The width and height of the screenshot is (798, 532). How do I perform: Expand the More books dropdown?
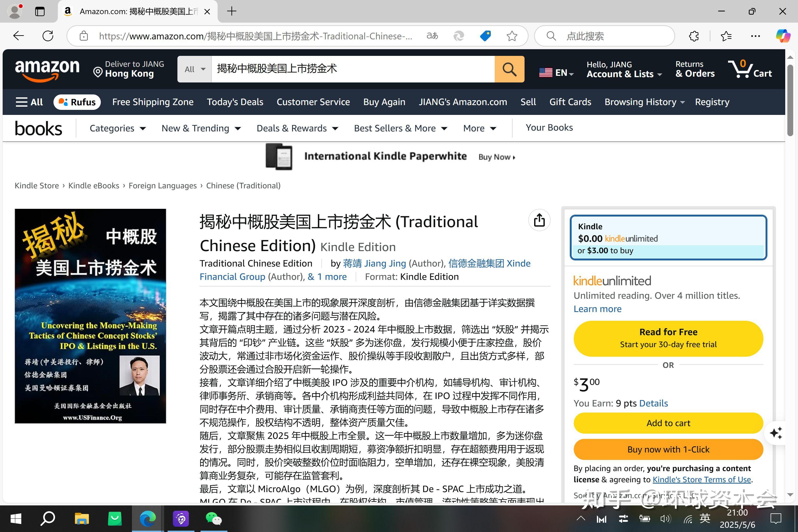(479, 128)
